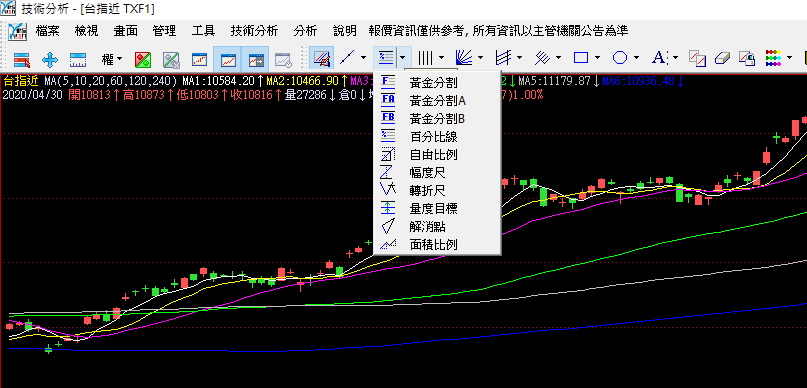Open the 檢視 menu
807x388 pixels.
click(x=86, y=31)
